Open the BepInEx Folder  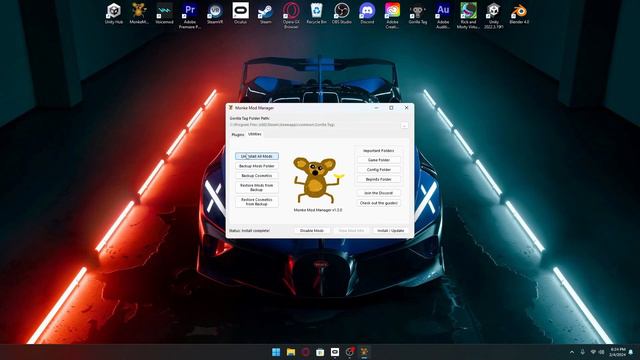378,179
